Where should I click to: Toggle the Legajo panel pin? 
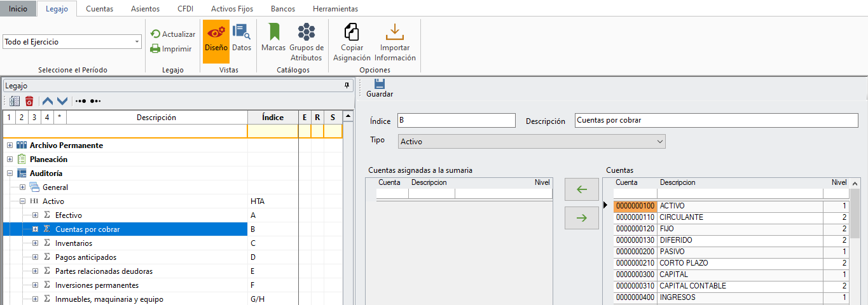[x=347, y=85]
